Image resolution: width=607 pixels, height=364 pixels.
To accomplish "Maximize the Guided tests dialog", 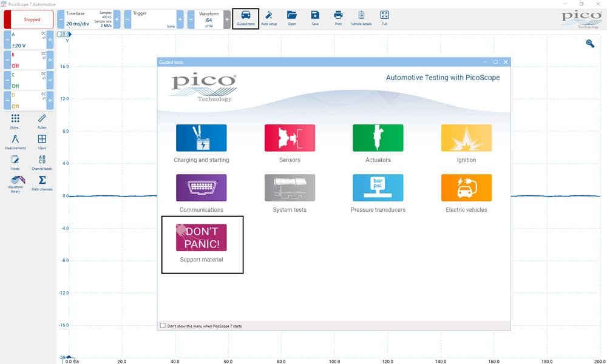I will (495, 62).
